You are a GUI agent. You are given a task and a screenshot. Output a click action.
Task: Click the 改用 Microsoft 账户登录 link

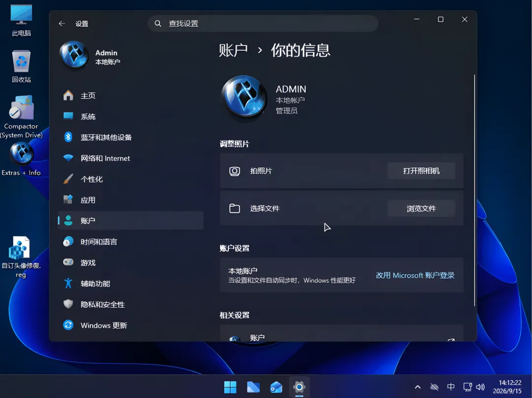click(x=415, y=275)
